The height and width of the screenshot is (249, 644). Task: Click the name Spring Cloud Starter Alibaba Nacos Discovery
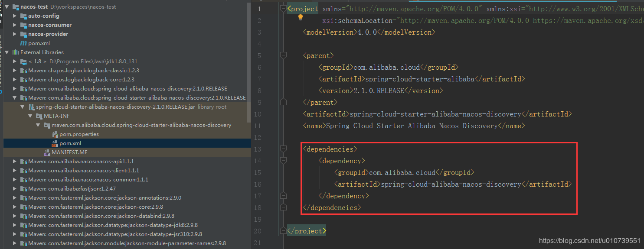tap(414, 126)
